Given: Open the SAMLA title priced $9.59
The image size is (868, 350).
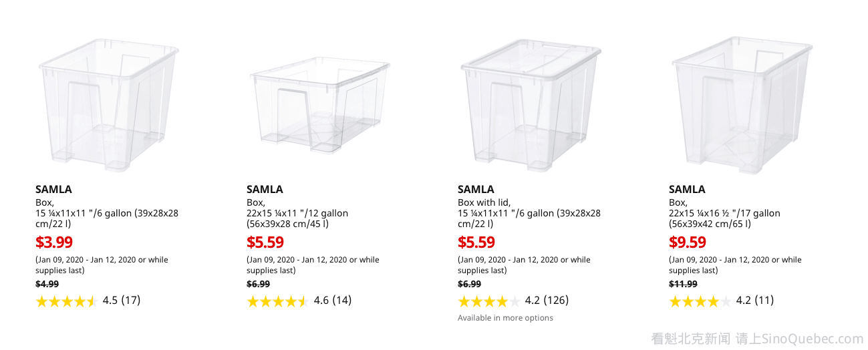Looking at the screenshot, I should tap(687, 189).
